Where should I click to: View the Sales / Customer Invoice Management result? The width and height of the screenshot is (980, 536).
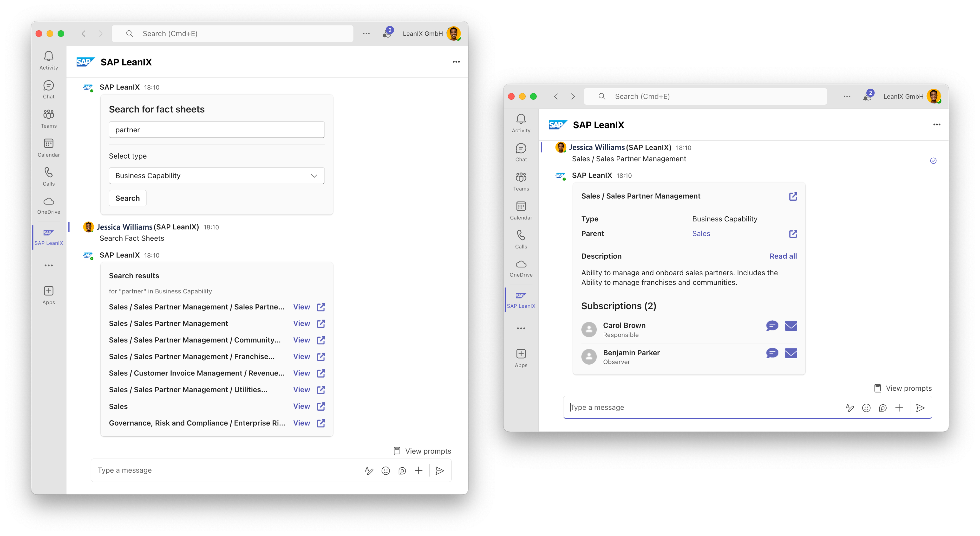(x=301, y=373)
